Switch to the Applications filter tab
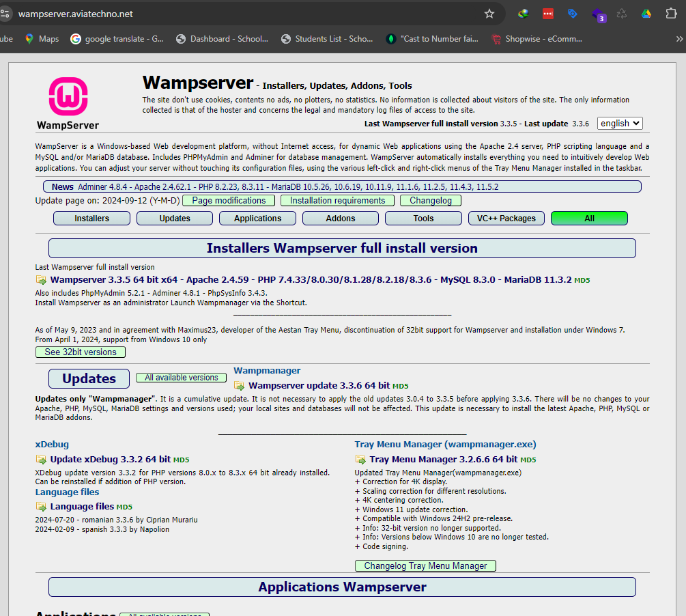686x616 pixels. (x=258, y=218)
